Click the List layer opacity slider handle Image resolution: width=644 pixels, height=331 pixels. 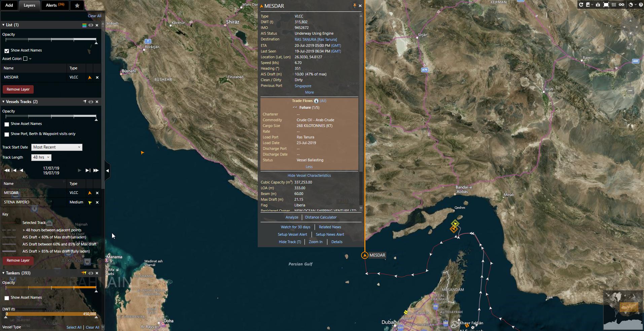[96, 42]
